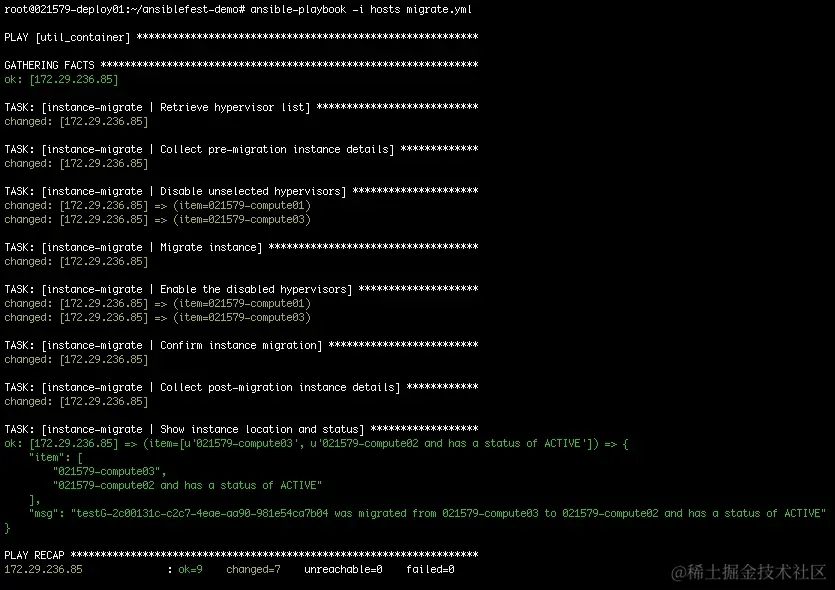Click the 'Confirm instance migration' task line
Image resolution: width=835 pixels, height=590 pixels.
(x=241, y=346)
